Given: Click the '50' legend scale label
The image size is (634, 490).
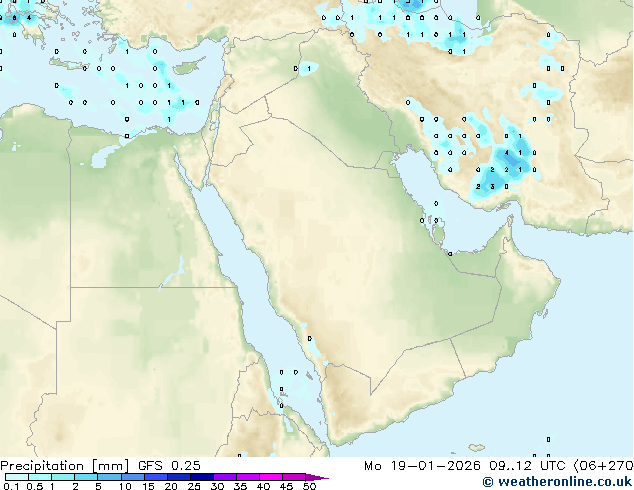Looking at the screenshot, I should (309, 486).
